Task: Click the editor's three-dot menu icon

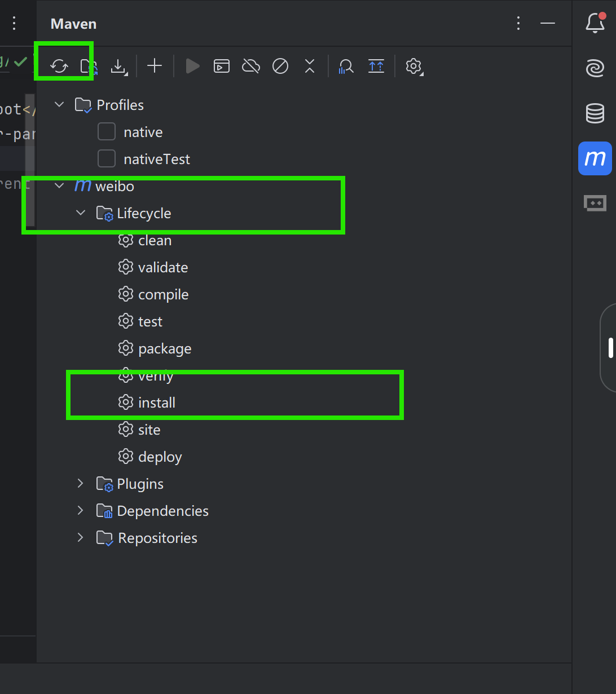Action: (14, 23)
